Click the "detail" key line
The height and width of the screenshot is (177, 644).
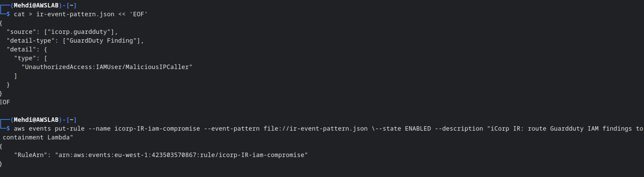pyautogui.click(x=27, y=49)
